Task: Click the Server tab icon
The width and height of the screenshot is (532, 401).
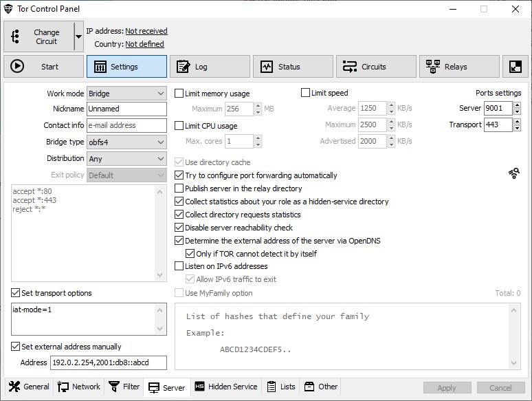Action: pos(154,388)
